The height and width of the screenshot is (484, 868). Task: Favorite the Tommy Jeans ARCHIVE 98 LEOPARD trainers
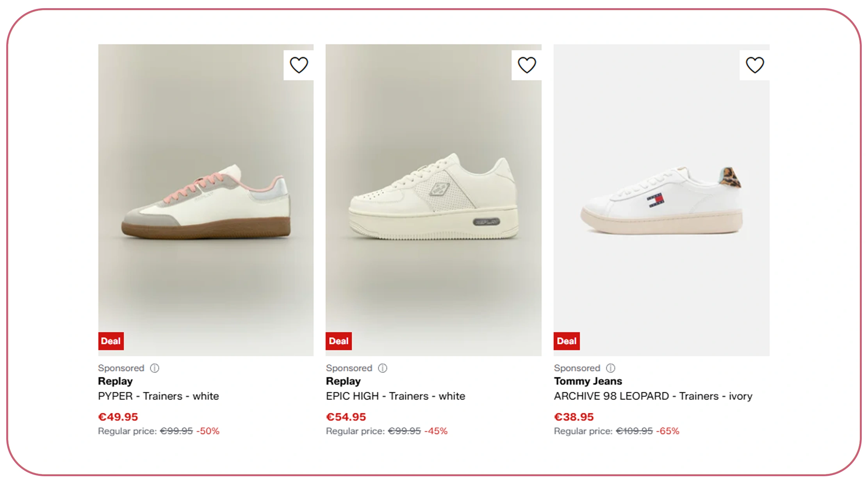[755, 65]
